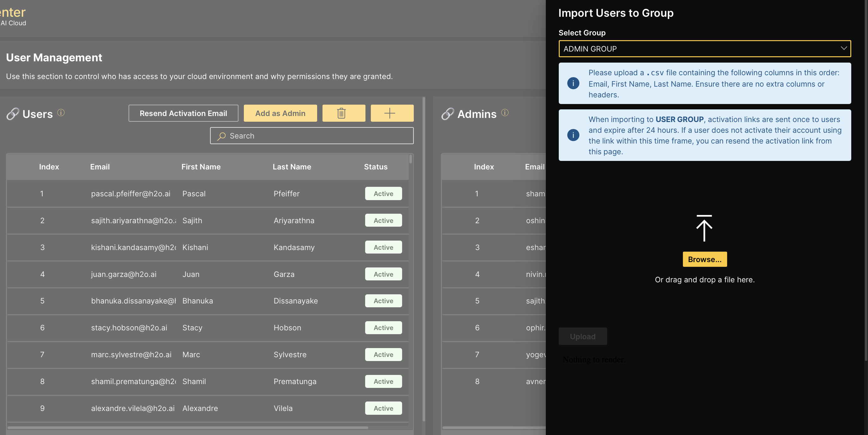
Task: Click the link/chain icon next to Admins
Action: click(447, 114)
